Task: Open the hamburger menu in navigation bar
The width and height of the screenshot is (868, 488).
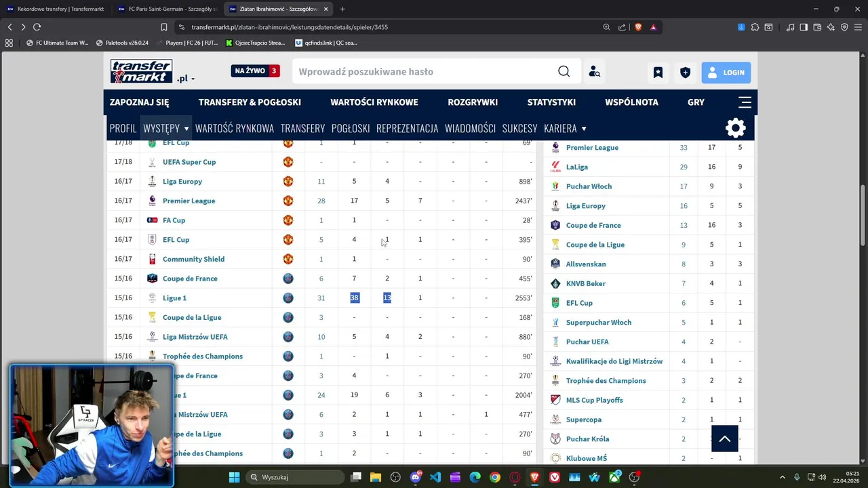Action: tap(745, 102)
